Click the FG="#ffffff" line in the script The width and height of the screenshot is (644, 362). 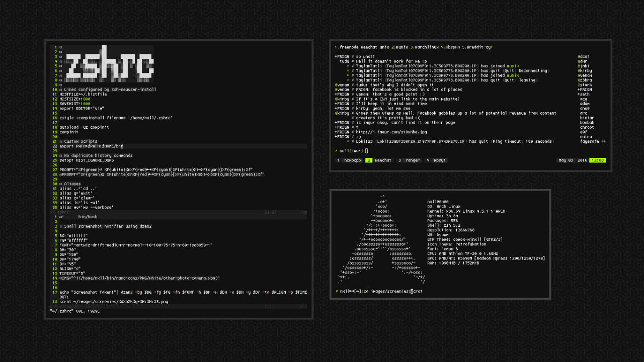[x=73, y=240]
